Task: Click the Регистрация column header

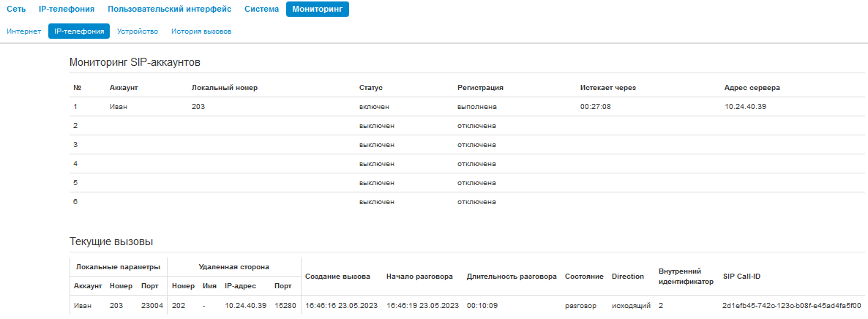Action: pos(480,88)
